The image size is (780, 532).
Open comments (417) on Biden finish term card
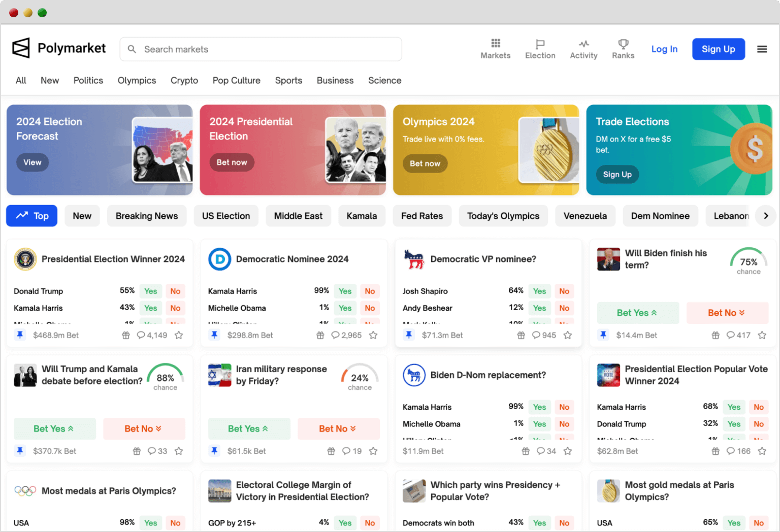click(738, 335)
